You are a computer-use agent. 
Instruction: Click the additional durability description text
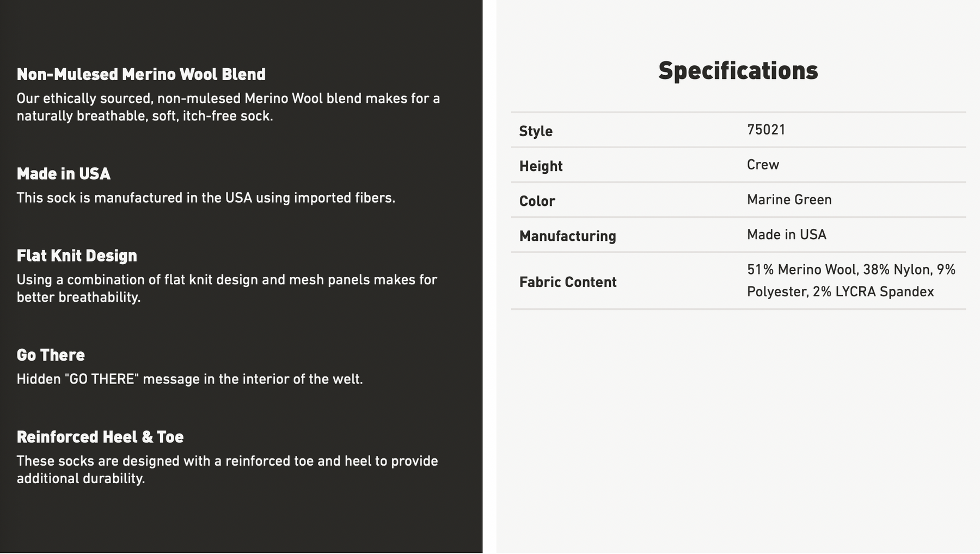[x=227, y=470]
